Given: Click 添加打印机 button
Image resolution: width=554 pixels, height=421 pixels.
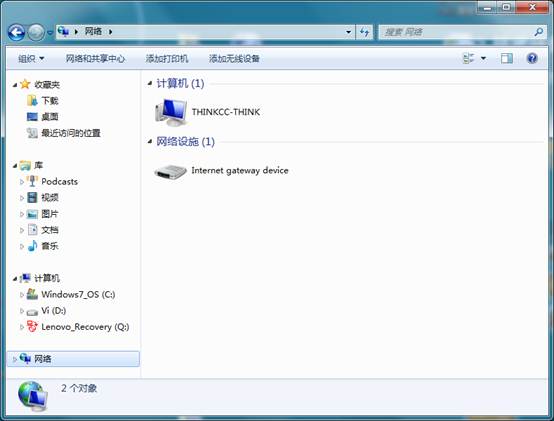Looking at the screenshot, I should [x=167, y=59].
